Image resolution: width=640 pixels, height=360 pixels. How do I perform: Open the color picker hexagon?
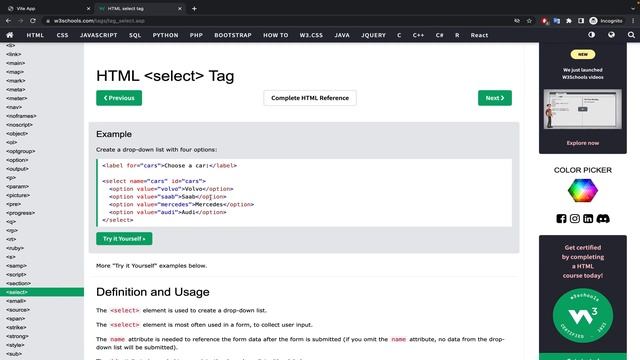click(x=583, y=191)
